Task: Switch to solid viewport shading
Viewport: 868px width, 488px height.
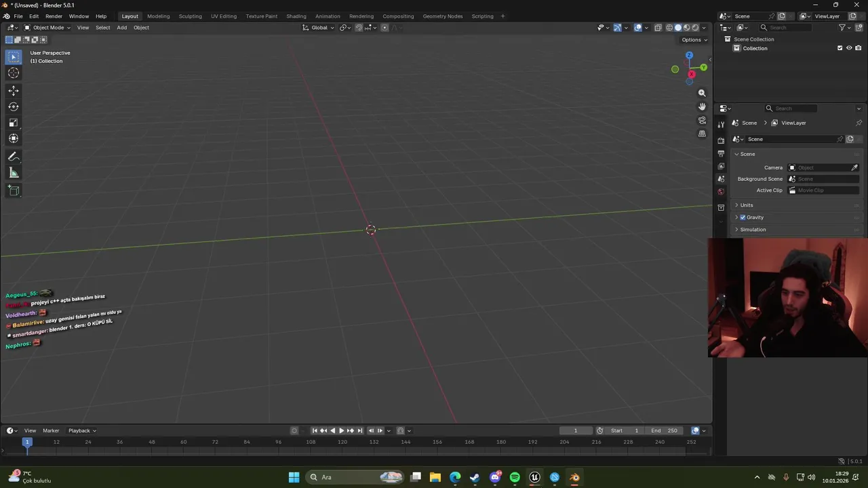Action: (677, 28)
